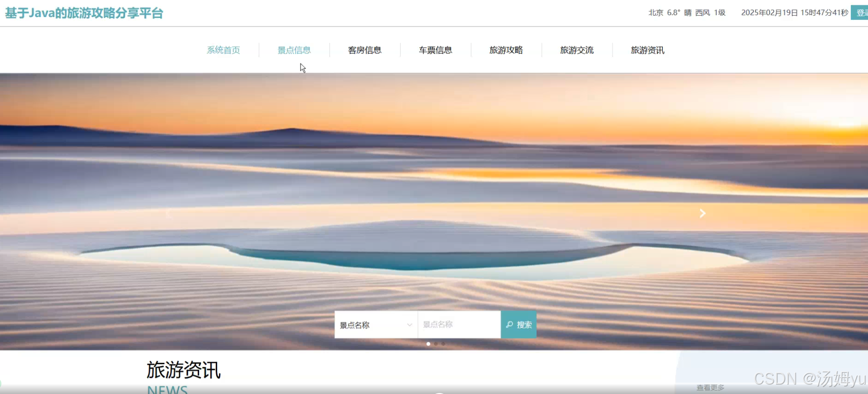Expand the 景点名称 search category dropdown

[376, 325]
